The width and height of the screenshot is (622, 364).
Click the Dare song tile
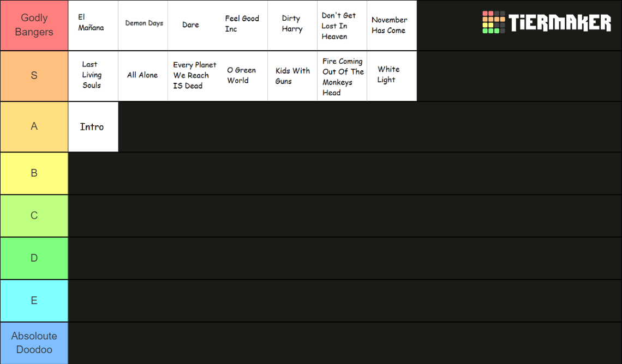(x=193, y=26)
